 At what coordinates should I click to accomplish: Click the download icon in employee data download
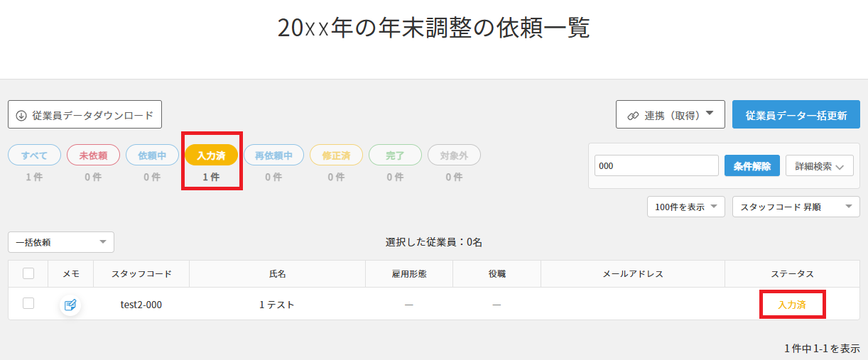click(21, 115)
